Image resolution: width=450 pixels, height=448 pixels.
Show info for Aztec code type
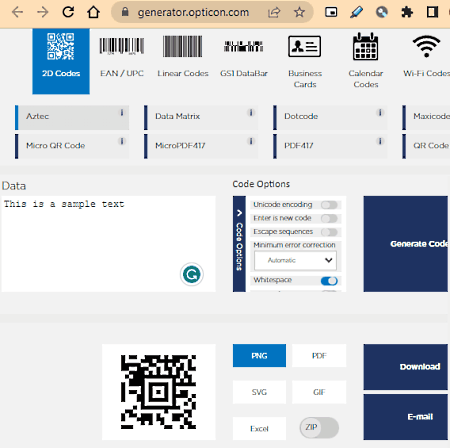pyautogui.click(x=122, y=113)
